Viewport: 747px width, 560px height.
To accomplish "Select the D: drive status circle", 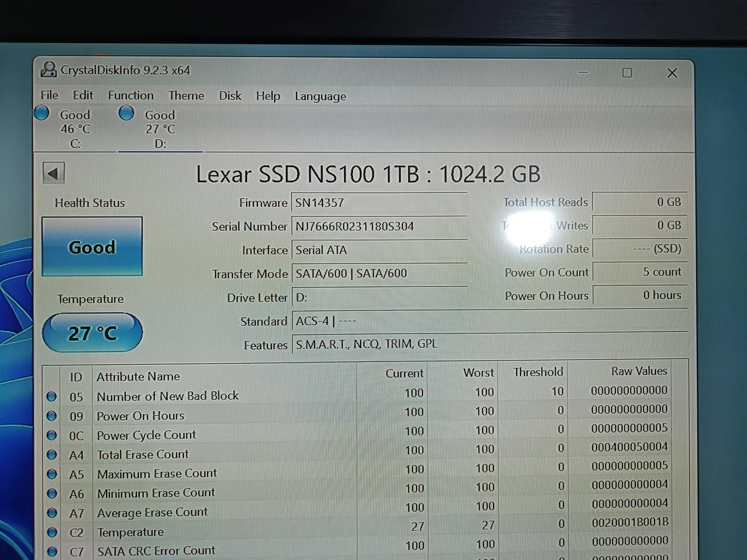I will [126, 113].
